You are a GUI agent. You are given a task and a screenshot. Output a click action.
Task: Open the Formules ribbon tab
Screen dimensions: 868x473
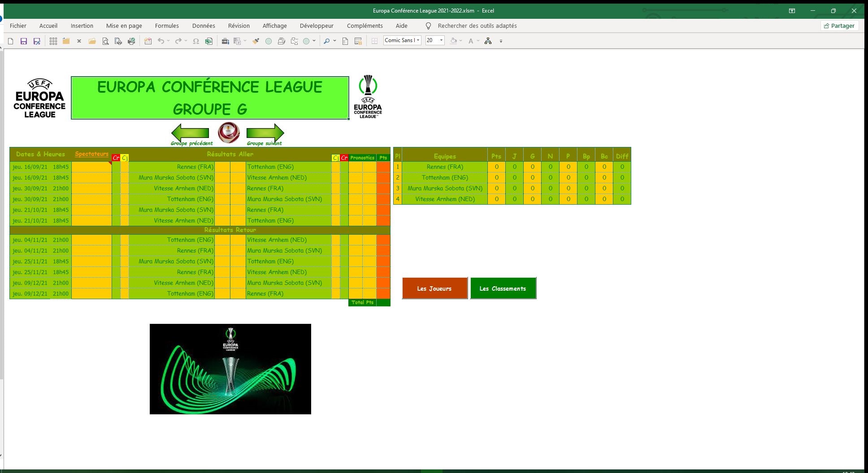(167, 26)
